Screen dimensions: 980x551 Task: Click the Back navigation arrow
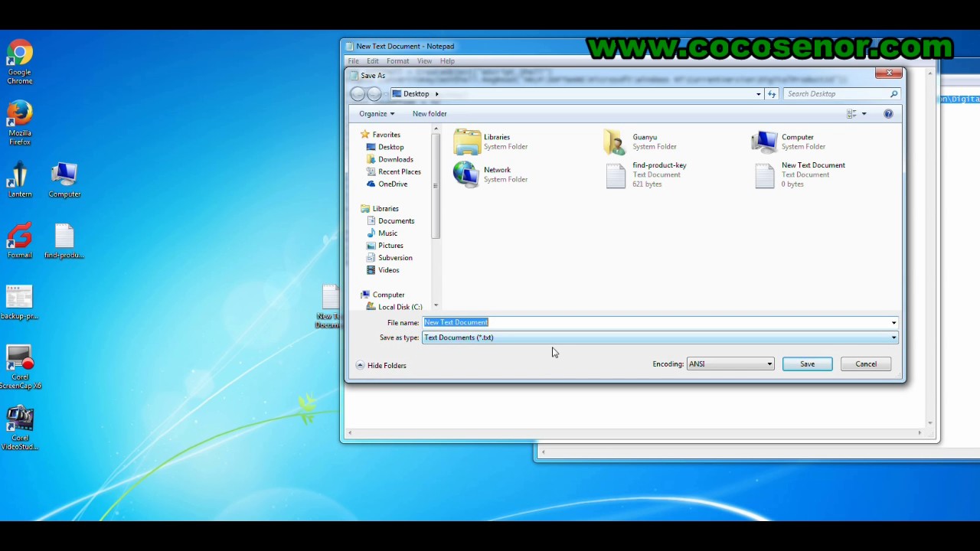click(x=358, y=94)
